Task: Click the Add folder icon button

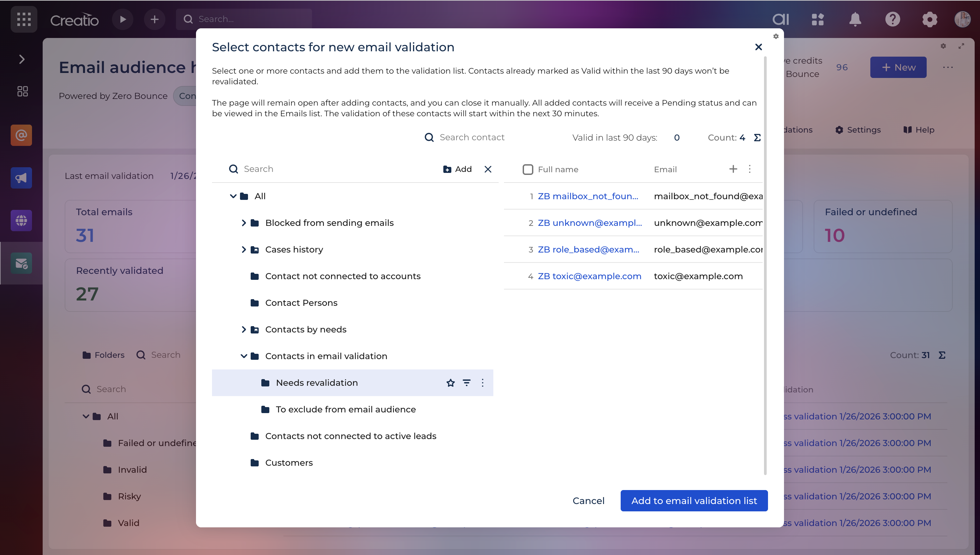Action: tap(457, 169)
